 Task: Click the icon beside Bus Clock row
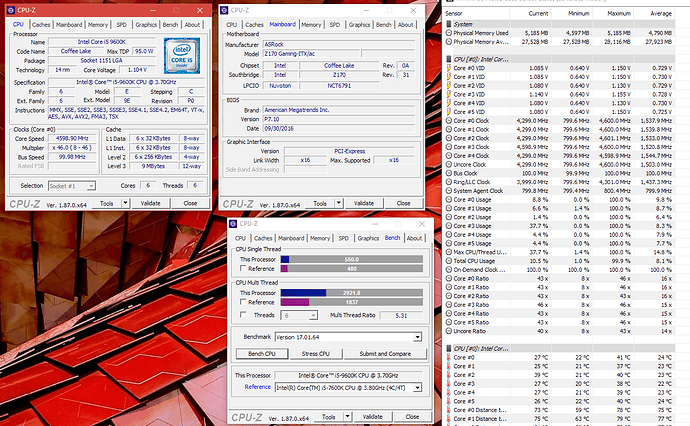coord(449,173)
